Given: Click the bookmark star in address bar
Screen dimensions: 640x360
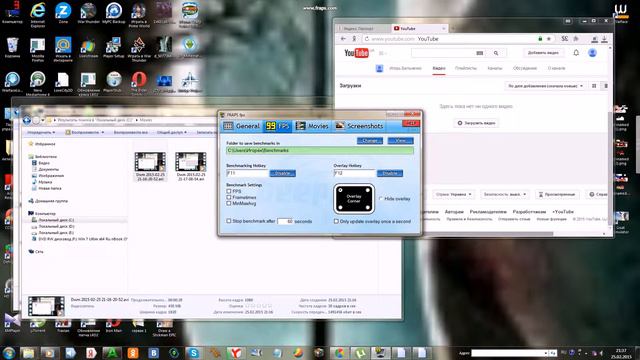Looking at the screenshot, I should (549, 39).
